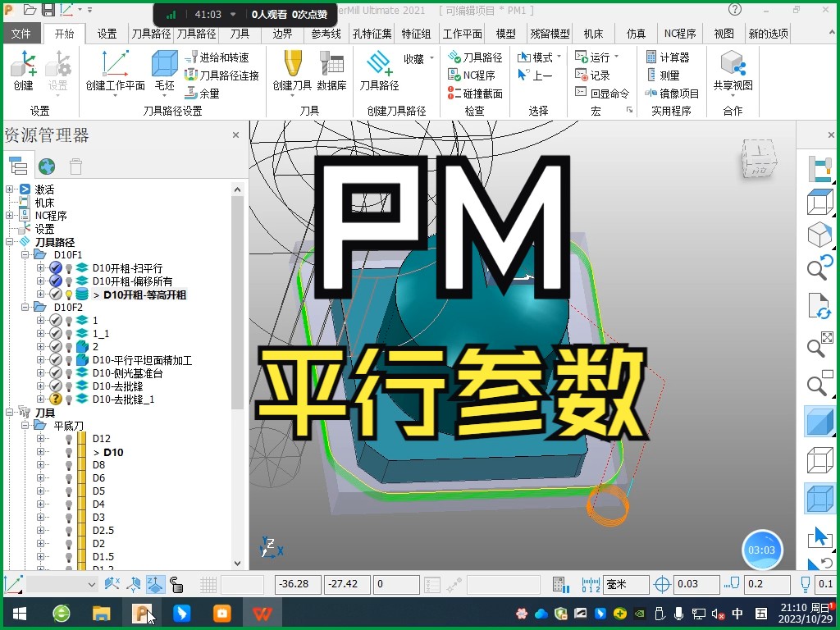The width and height of the screenshot is (840, 630).
Task: Run 刀具路径 check in 检查 group
Action: (x=475, y=57)
